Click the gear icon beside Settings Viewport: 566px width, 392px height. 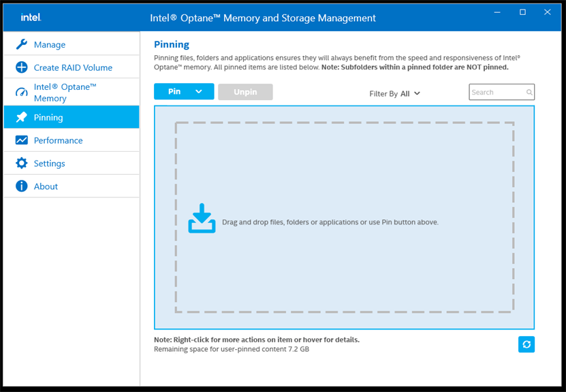[22, 163]
